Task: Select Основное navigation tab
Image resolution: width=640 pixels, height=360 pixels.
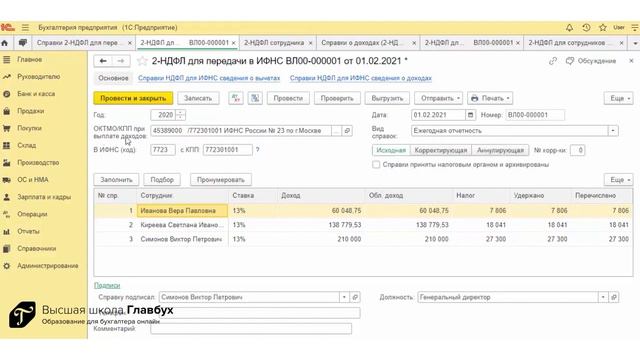Action: point(113,78)
